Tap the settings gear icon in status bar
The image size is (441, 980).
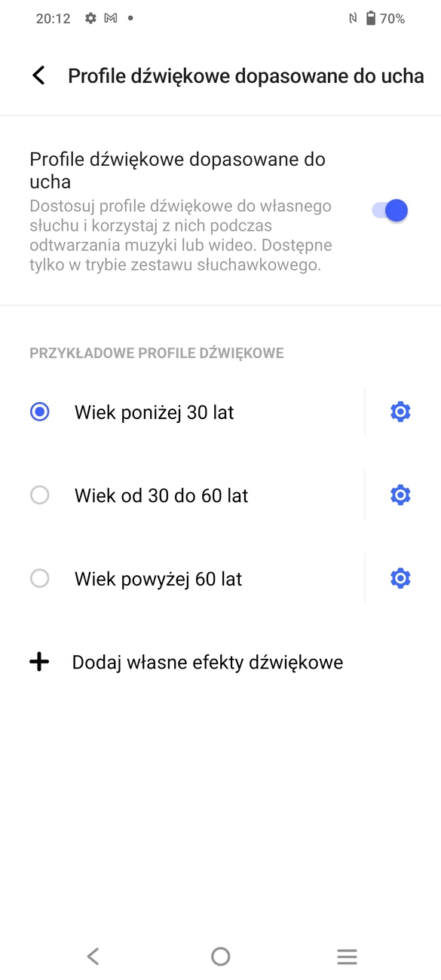(x=90, y=18)
